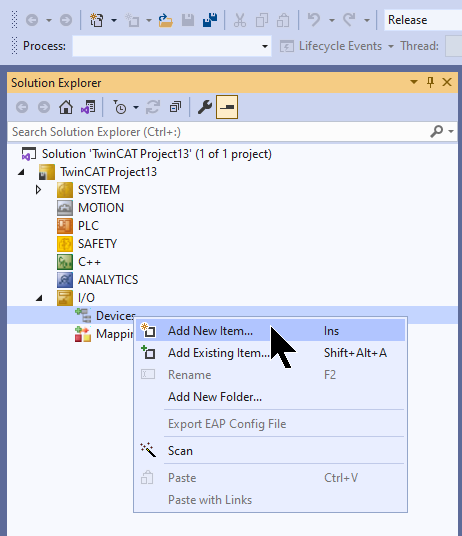Viewport: 462px width, 536px height.
Task: Open the Undo history dropdown arrow
Action: point(331,21)
